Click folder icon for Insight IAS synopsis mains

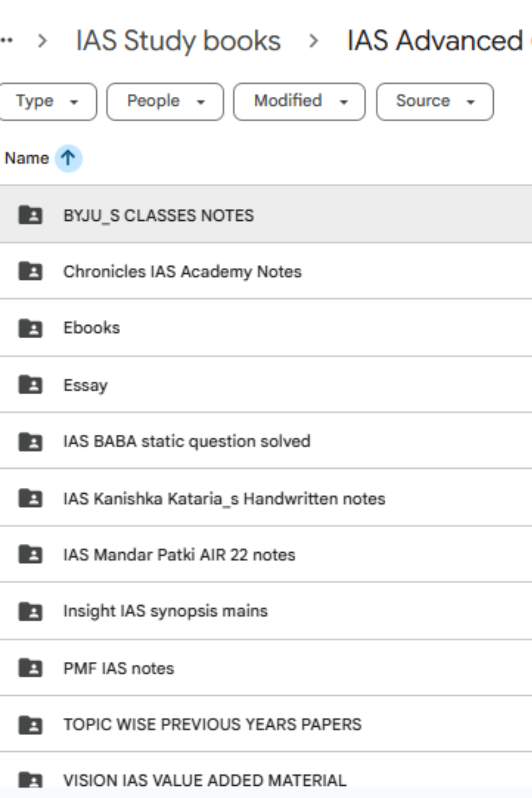pyautogui.click(x=30, y=611)
